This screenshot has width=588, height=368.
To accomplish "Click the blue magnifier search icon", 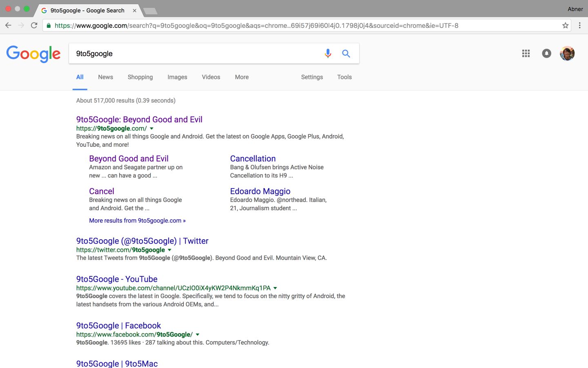I will click(346, 54).
